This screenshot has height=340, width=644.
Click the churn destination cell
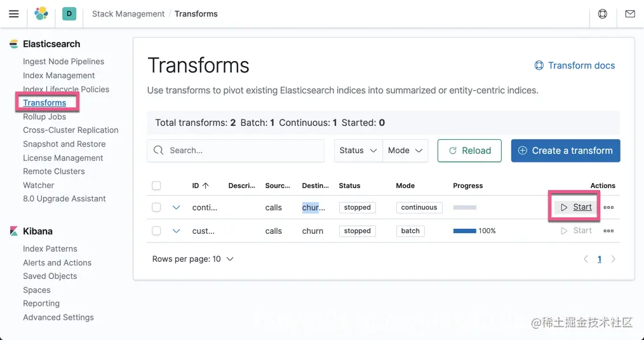click(x=312, y=231)
